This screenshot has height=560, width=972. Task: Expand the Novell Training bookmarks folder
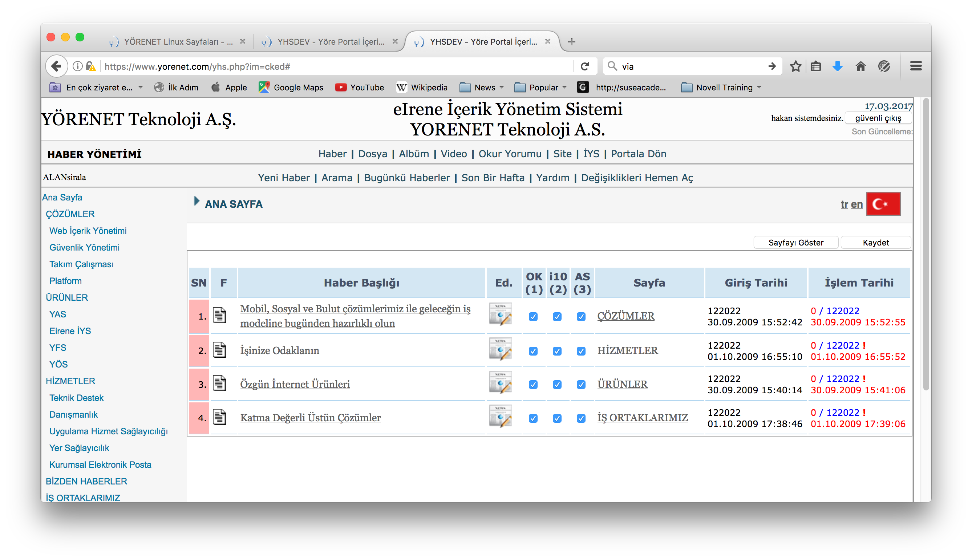pyautogui.click(x=721, y=87)
